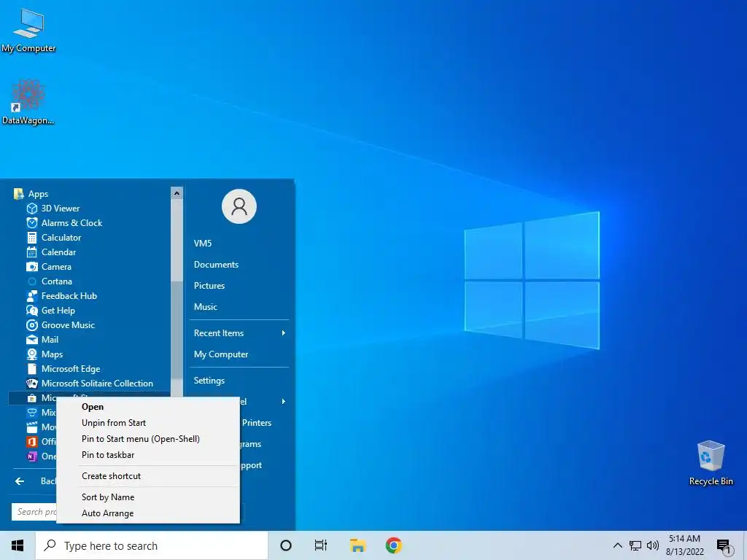The height and width of the screenshot is (560, 747).
Task: Click the Cortana taskbar circle
Action: click(x=286, y=545)
